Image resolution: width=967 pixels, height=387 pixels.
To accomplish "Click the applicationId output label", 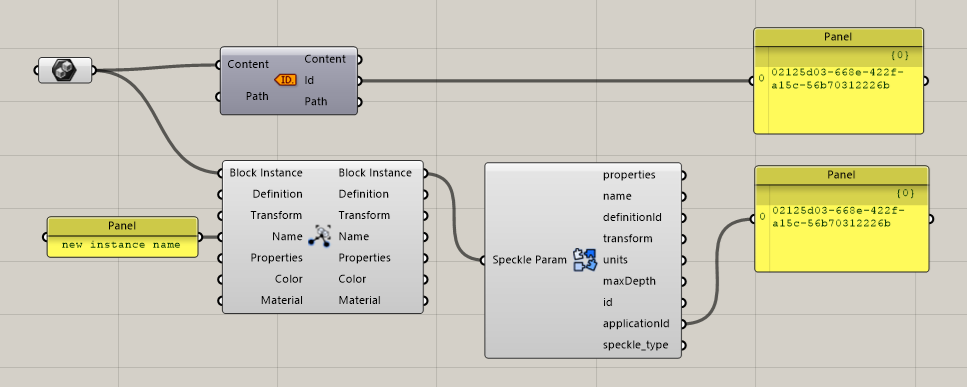I will [636, 324].
